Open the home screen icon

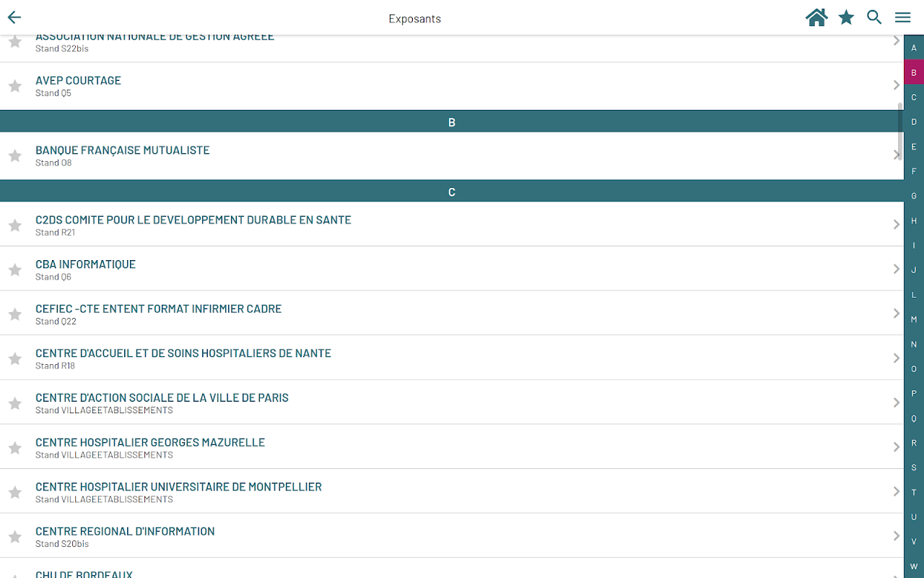816,18
